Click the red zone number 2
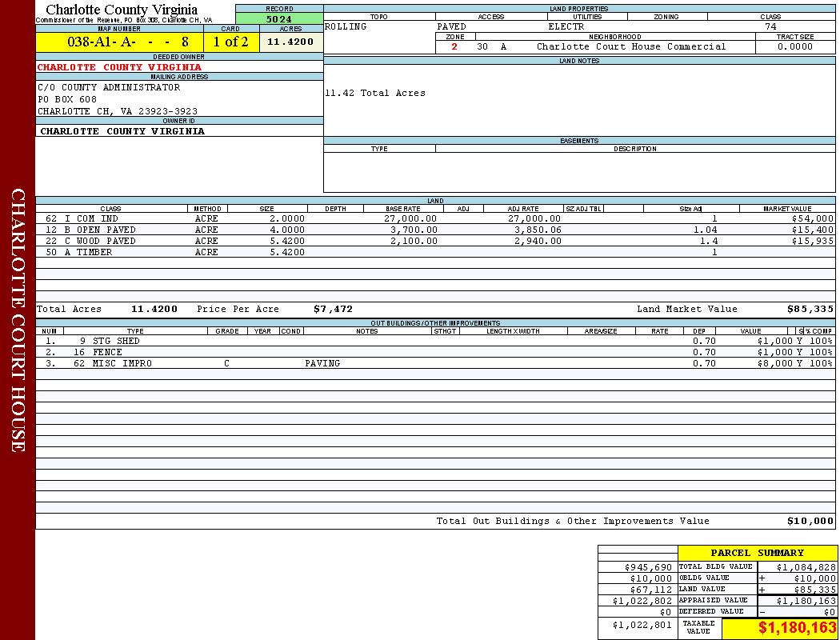This screenshot has width=840, height=640. click(x=454, y=47)
